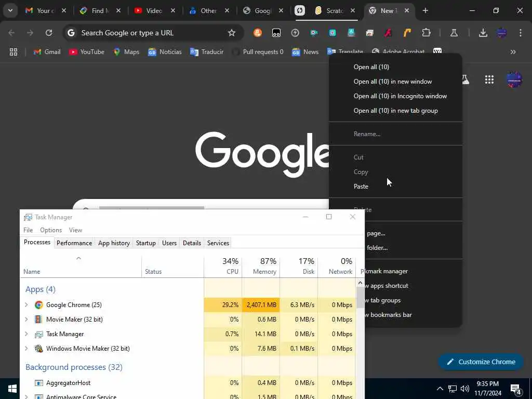Expand the Movie Maker (32 bit) row
The width and height of the screenshot is (532, 399).
[x=26, y=320]
